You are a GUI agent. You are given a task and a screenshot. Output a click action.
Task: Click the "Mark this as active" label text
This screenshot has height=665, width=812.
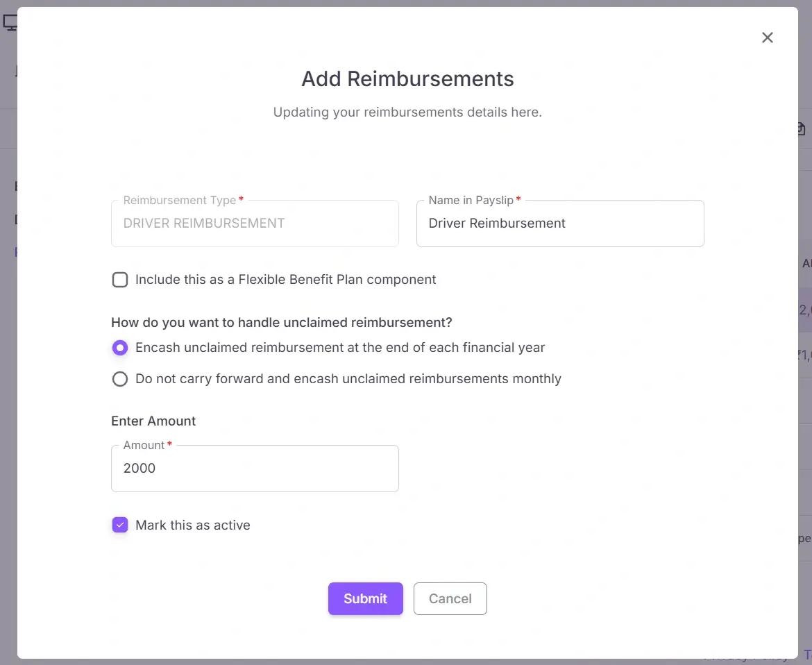pyautogui.click(x=192, y=525)
